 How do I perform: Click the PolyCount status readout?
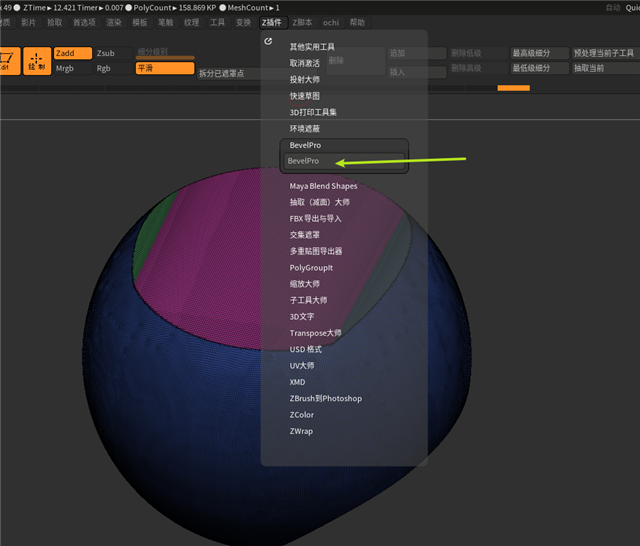click(x=175, y=8)
